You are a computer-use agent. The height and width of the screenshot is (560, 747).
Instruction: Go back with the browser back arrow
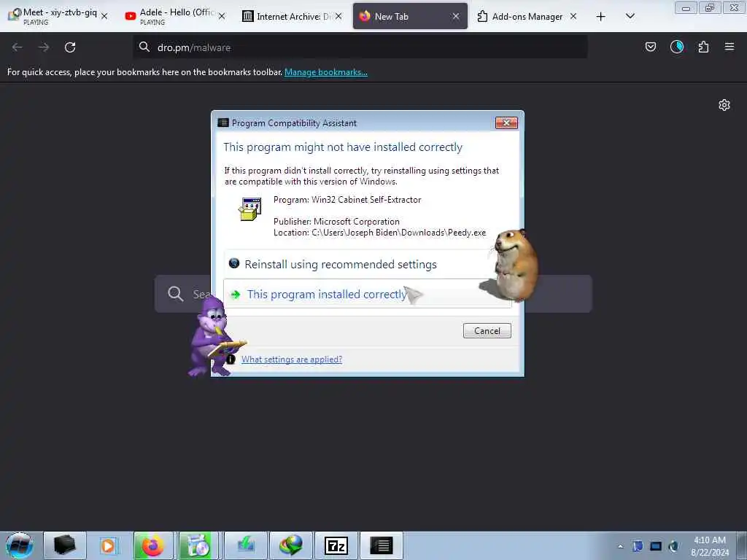[x=18, y=47]
